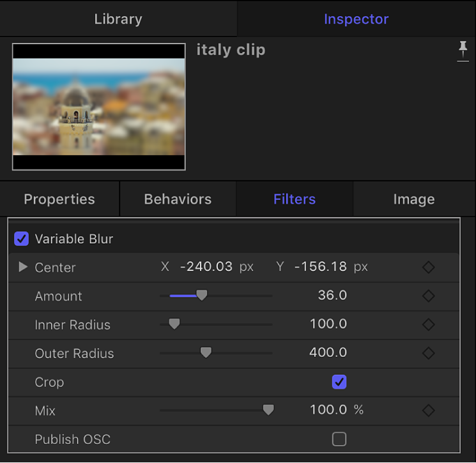
Task: Switch to the Library tab
Action: tap(118, 19)
